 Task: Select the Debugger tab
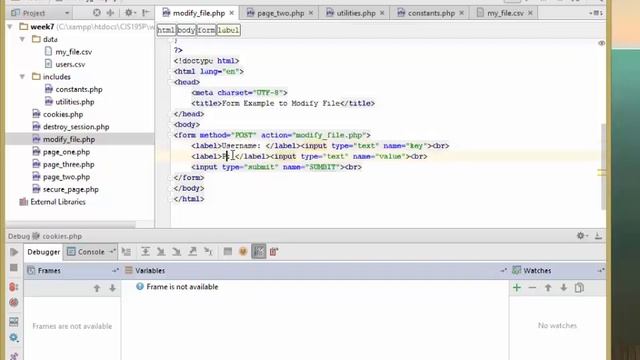[x=43, y=252]
